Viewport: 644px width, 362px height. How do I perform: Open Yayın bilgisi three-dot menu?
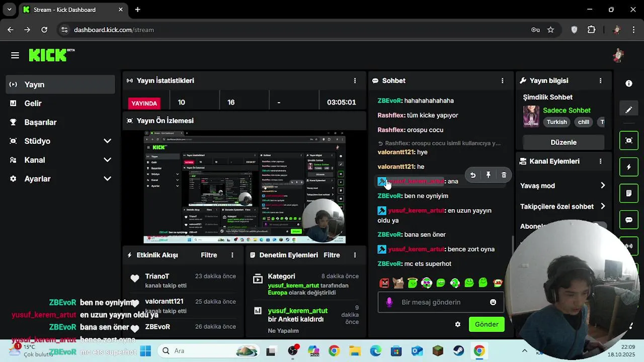click(x=600, y=80)
